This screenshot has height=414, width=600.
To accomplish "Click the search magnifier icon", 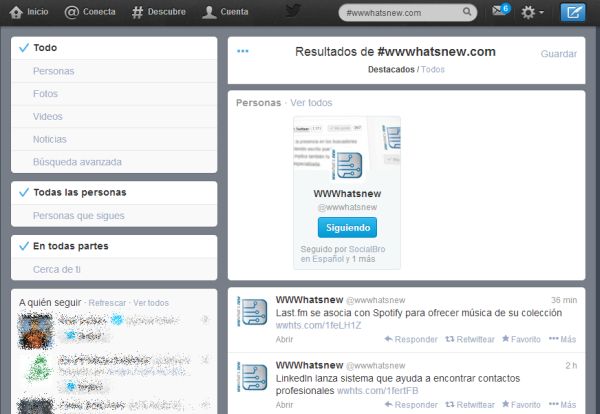I will (467, 12).
